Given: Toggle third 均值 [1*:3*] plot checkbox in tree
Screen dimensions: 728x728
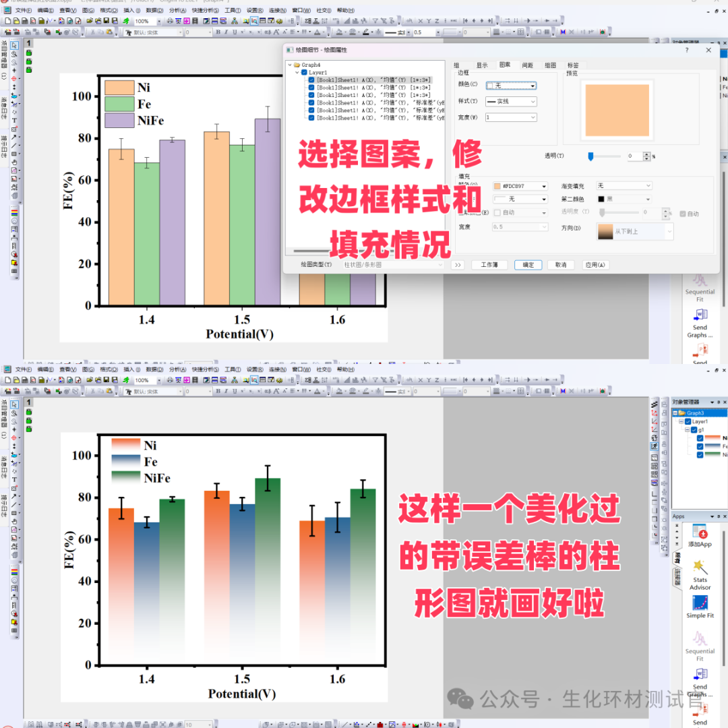Looking at the screenshot, I should click(x=311, y=95).
